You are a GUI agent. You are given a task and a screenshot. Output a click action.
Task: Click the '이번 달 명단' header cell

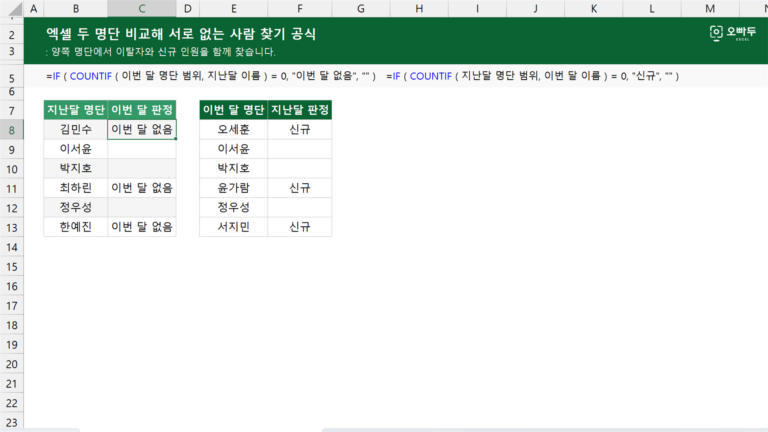click(x=234, y=110)
